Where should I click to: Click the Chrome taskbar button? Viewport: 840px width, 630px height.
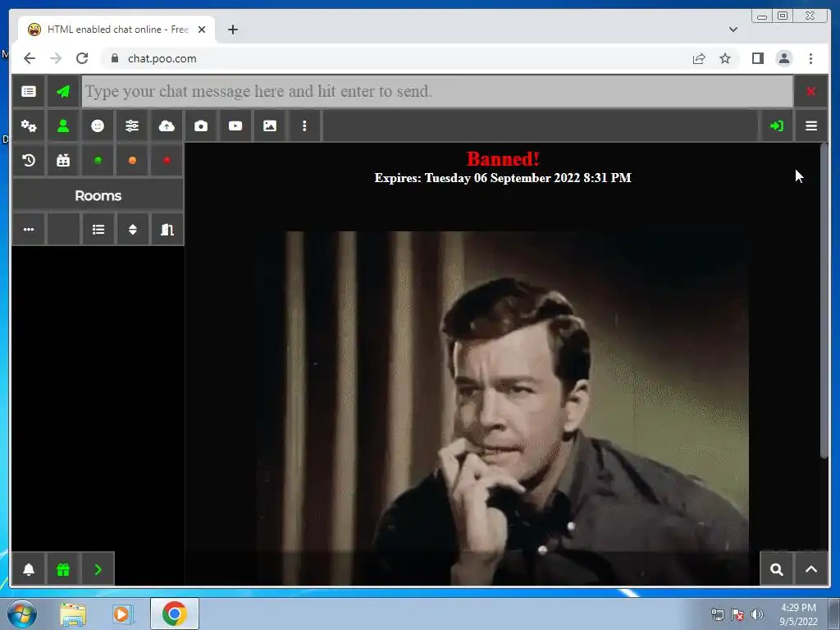[175, 614]
